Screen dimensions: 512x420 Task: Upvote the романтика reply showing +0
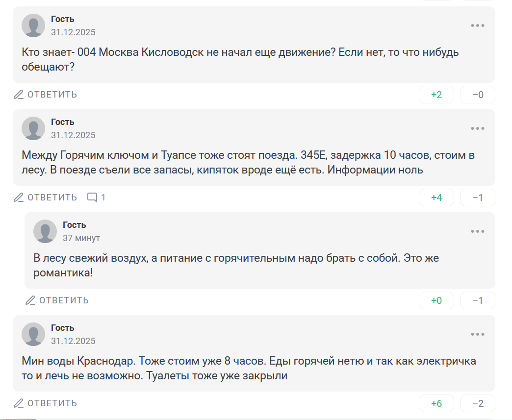(436, 300)
